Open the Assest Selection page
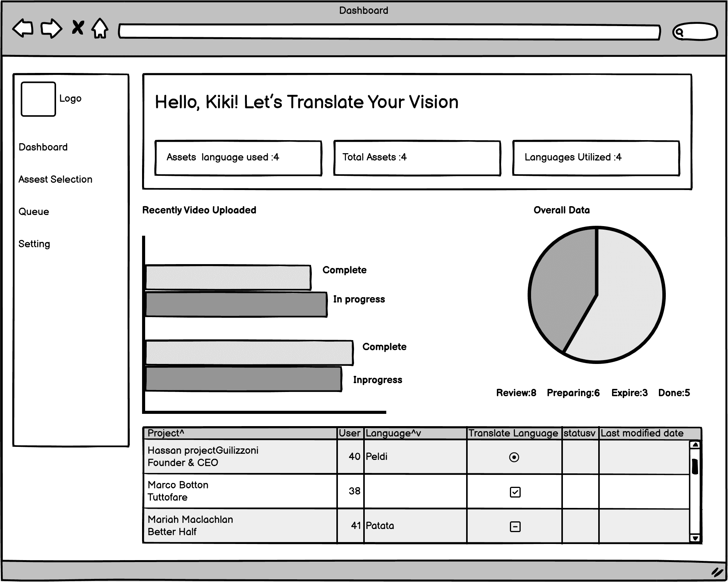 (x=55, y=179)
